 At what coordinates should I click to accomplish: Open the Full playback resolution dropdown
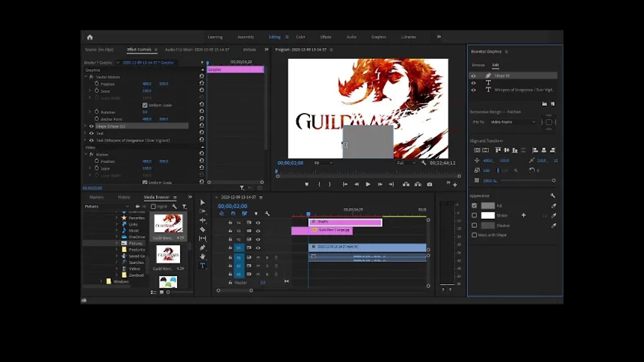click(x=407, y=163)
